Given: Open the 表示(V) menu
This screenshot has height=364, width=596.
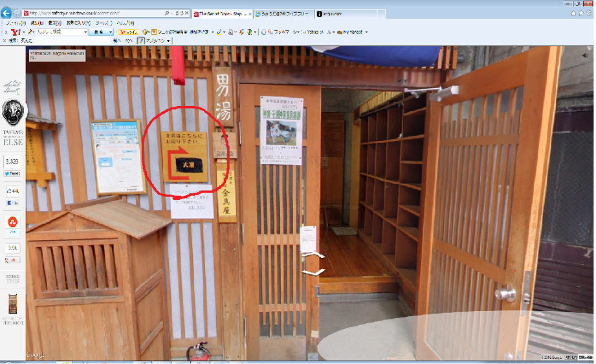Looking at the screenshot, I should click(55, 23).
